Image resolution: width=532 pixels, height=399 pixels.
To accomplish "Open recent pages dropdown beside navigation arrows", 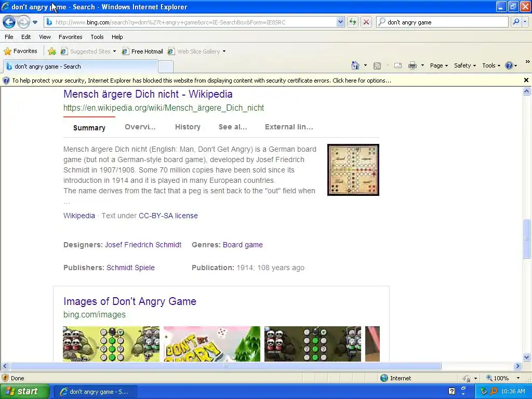I will coord(35,22).
